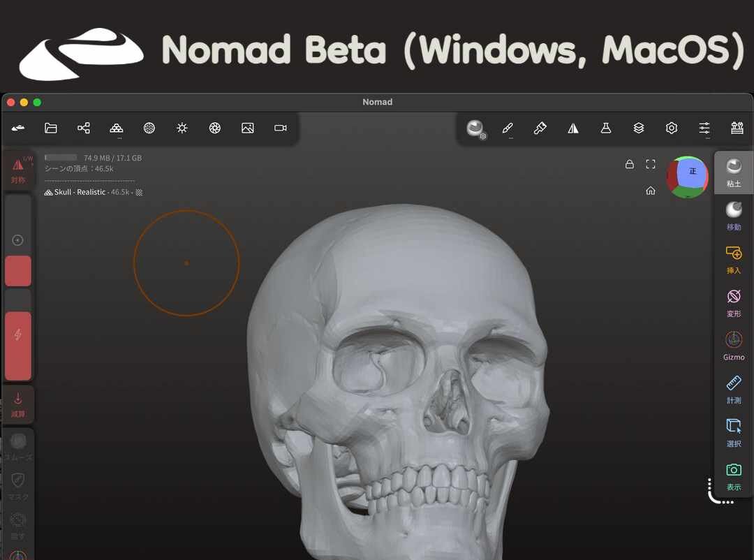Open the lighting settings with the sun icon
754x560 pixels.
(x=182, y=128)
